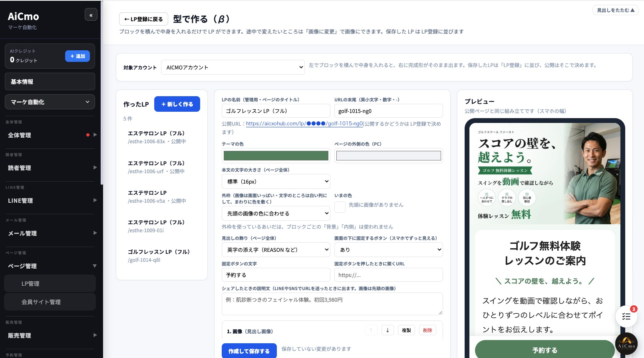This screenshot has height=358, width=644.
Task: Open the 本文の文字の大きさ dropdown
Action: coord(276,182)
